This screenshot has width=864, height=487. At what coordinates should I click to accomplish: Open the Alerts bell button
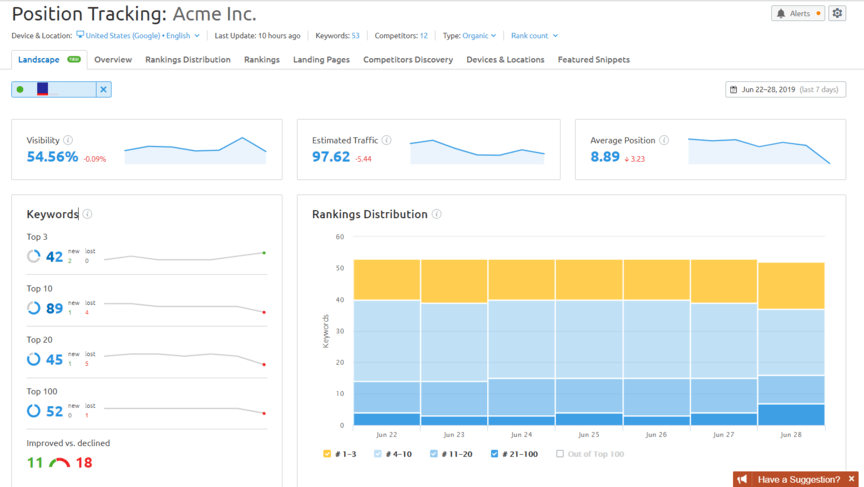pos(797,14)
